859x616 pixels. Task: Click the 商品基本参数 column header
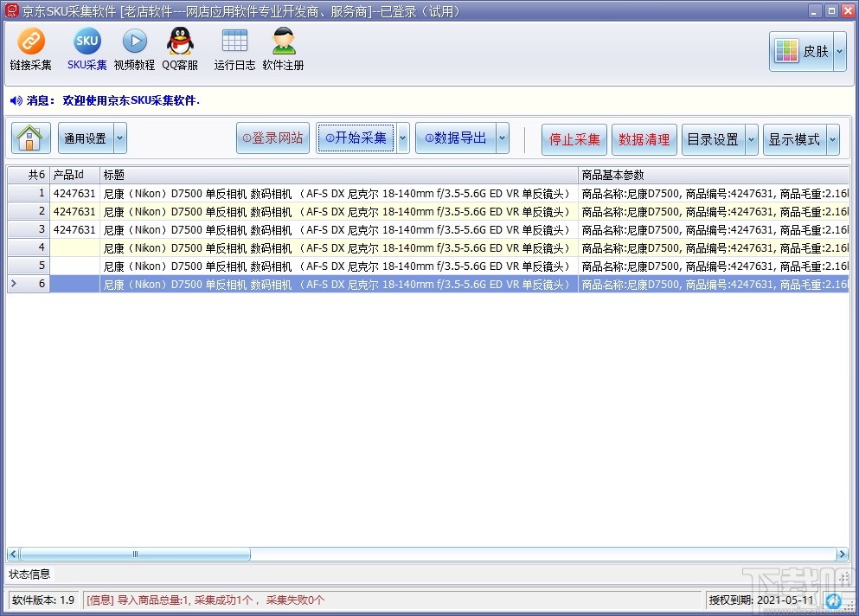point(714,175)
